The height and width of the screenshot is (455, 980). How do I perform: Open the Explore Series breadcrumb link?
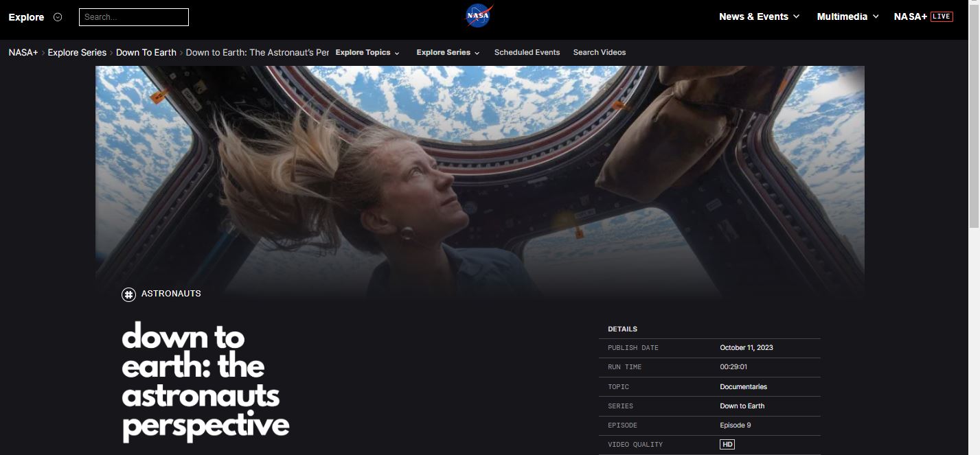pyautogui.click(x=77, y=52)
